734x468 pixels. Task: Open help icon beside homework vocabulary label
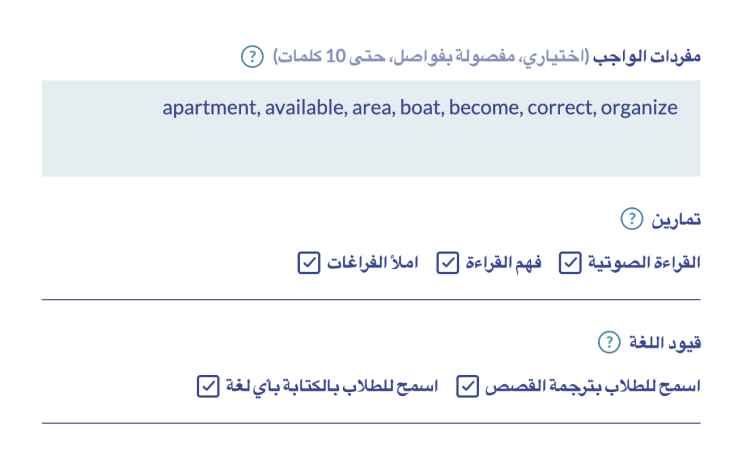click(x=252, y=56)
